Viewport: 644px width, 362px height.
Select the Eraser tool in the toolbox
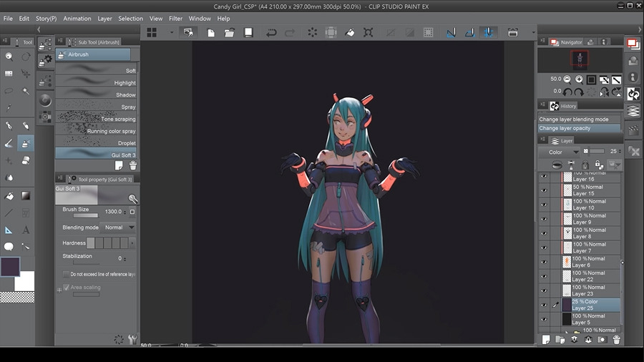[26, 160]
